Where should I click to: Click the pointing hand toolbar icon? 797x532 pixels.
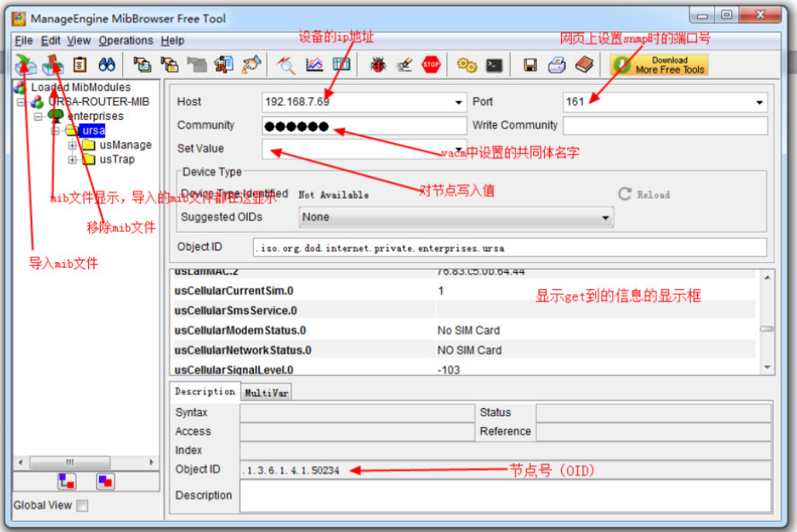251,64
